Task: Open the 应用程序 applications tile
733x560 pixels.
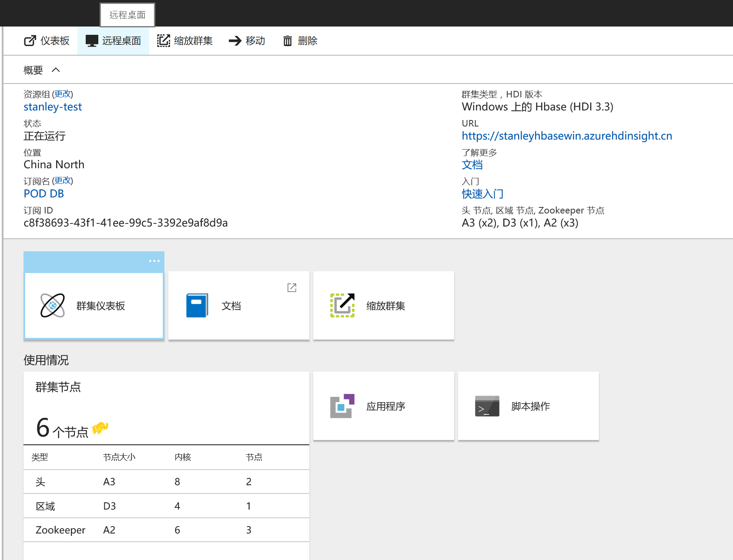Action: [383, 406]
